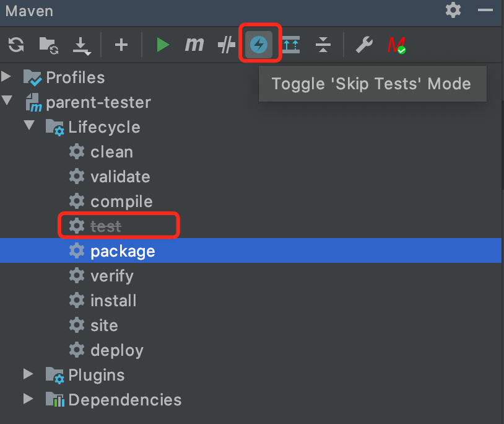
Task: Click the red M status icon
Action: click(x=396, y=44)
